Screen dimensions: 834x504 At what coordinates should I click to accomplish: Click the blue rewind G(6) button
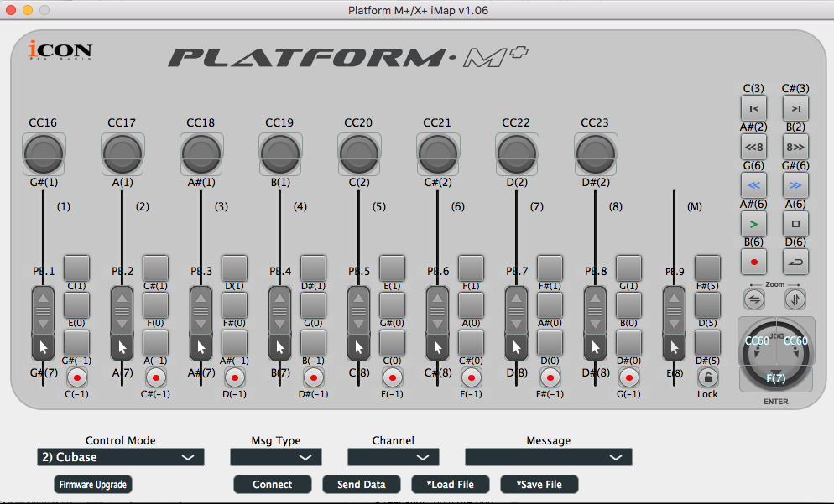tap(753, 185)
